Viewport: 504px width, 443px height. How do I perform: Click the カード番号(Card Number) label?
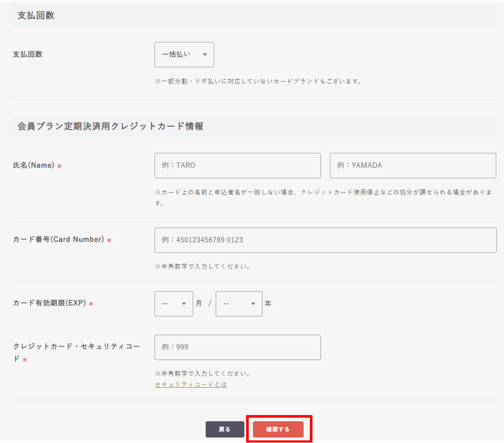point(58,240)
